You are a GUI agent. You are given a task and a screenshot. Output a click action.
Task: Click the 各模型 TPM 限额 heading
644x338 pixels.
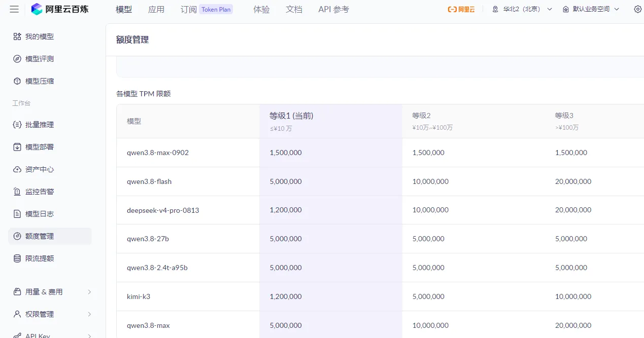pyautogui.click(x=143, y=94)
